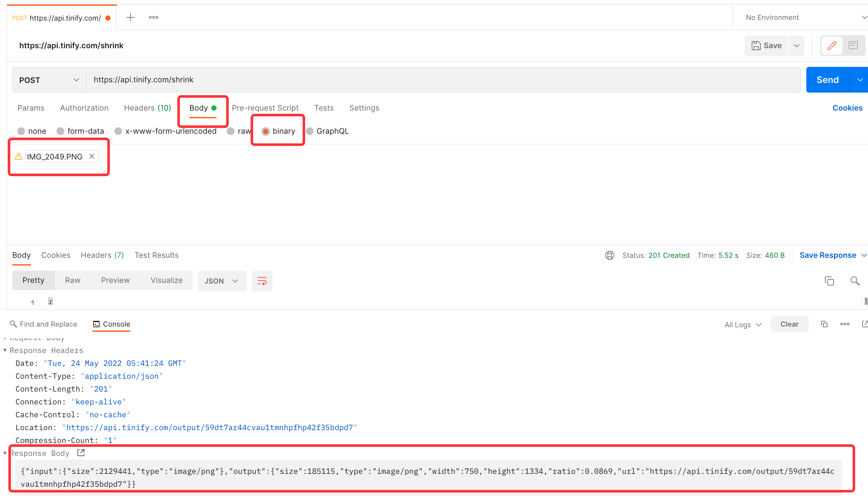This screenshot has height=497, width=868.
Task: Click the filter/sort icon next to JSON dropdown
Action: (261, 280)
